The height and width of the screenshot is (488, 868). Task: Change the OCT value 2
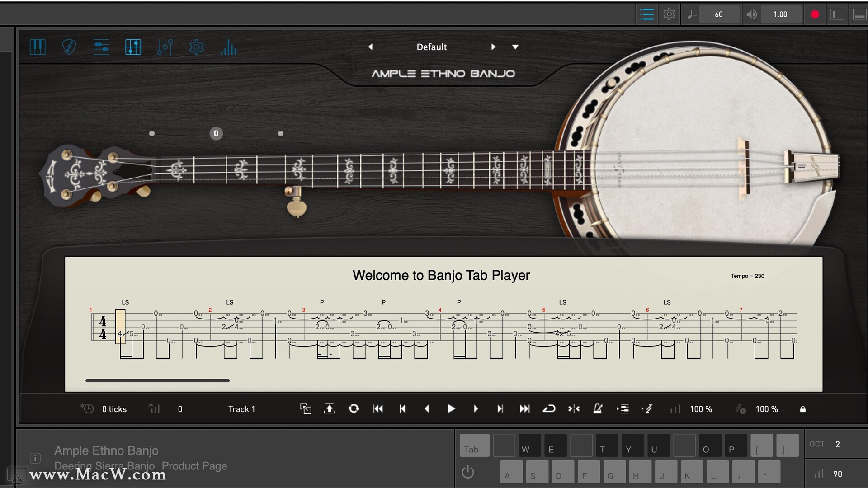[838, 444]
